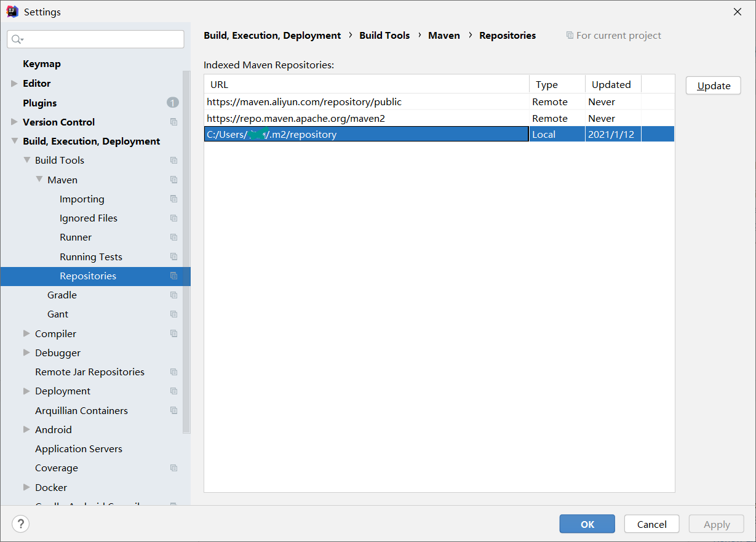Click the 2021/1/12 updated date cell
This screenshot has width=756, height=542.
613,134
